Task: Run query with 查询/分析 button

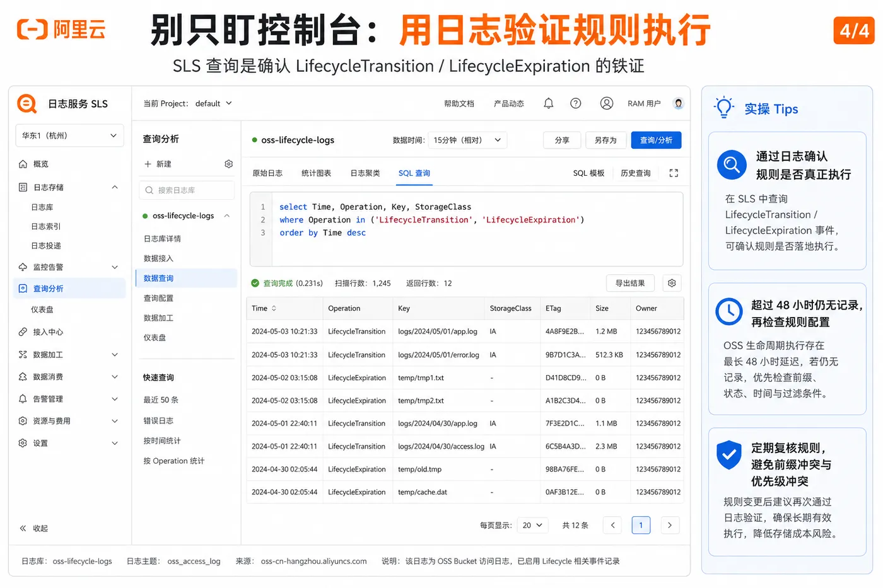Action: 656,140
